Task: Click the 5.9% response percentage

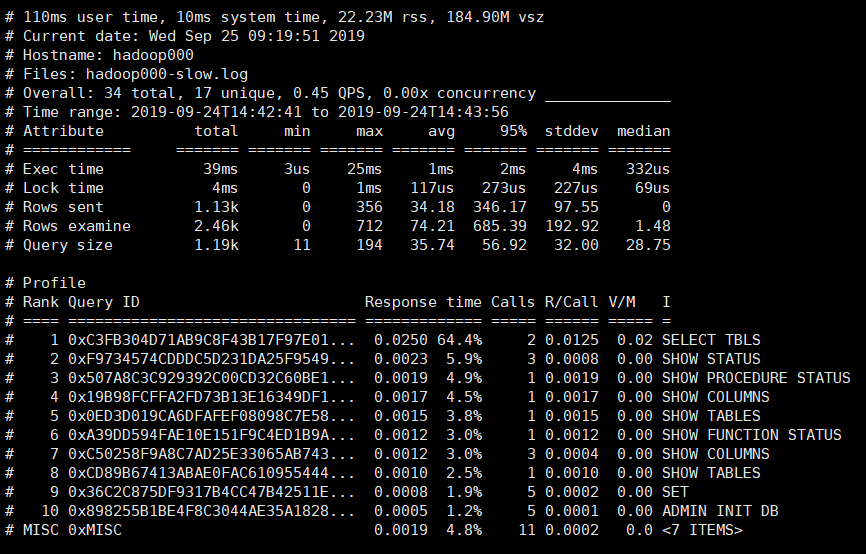Action: [464, 359]
